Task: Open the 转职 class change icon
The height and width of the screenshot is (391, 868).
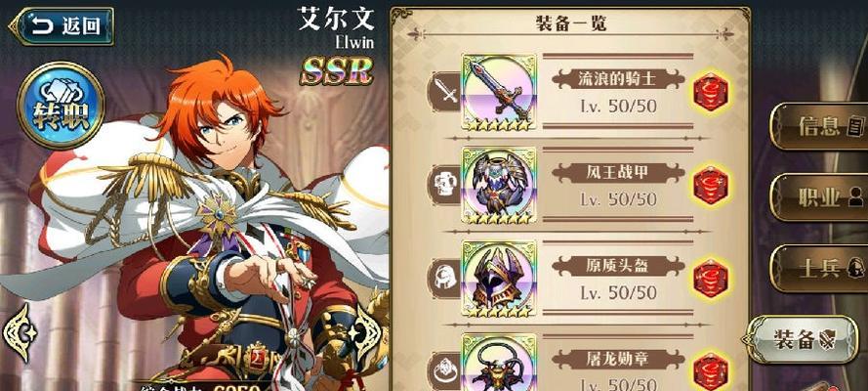Action: click(61, 106)
